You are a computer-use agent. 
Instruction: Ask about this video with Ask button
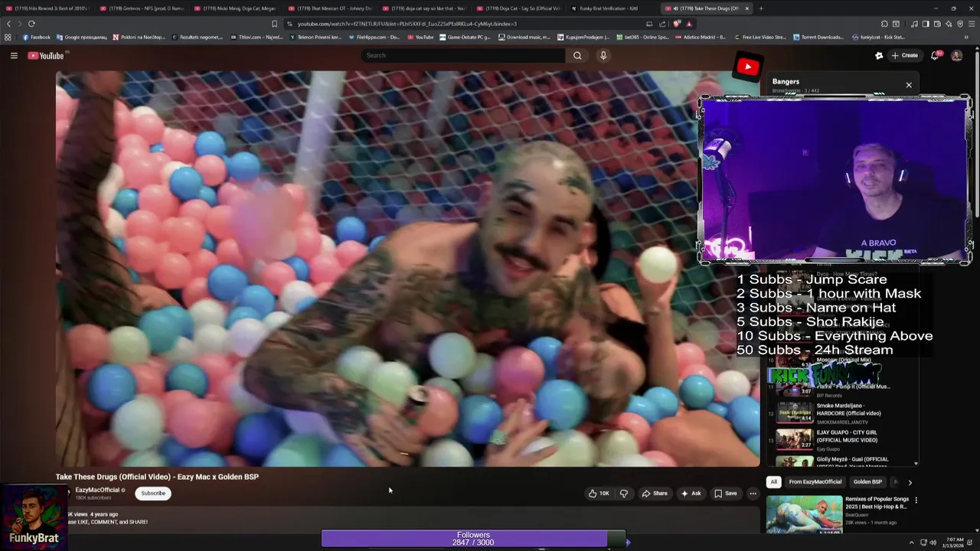[691, 494]
